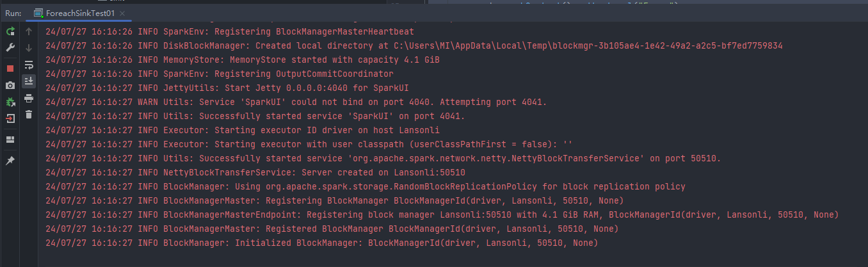
Task: Open the restore layout icon
Action: tap(10, 140)
